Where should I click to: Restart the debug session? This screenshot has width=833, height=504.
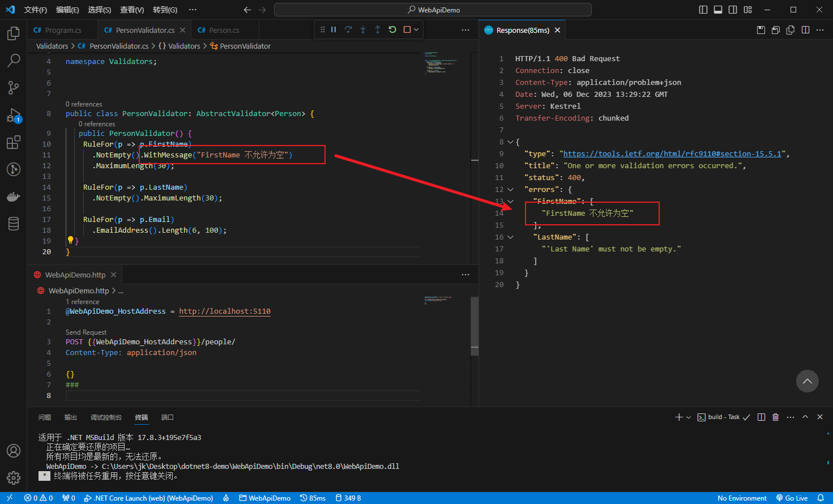pyautogui.click(x=392, y=29)
